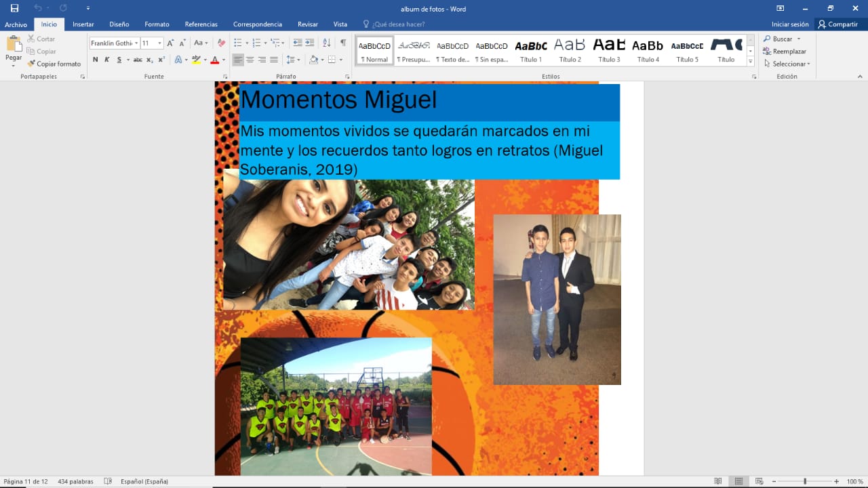This screenshot has width=868, height=488.
Task: Apply strikethrough formatting
Action: click(138, 60)
